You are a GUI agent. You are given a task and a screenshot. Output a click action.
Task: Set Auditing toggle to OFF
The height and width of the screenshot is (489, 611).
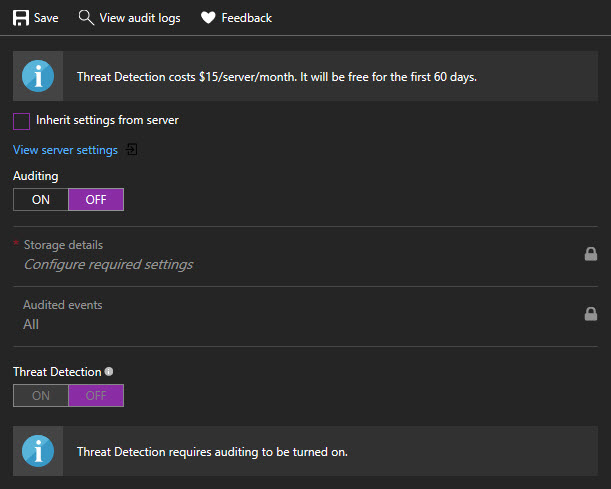(x=96, y=199)
